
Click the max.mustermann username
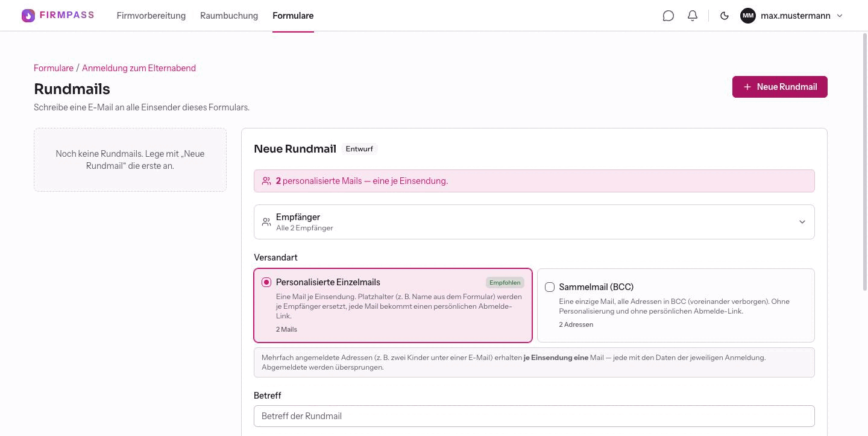[x=796, y=16]
